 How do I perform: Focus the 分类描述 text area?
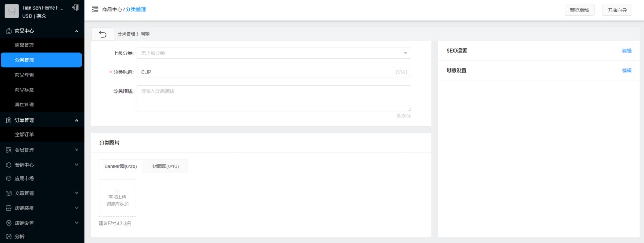coord(274,98)
